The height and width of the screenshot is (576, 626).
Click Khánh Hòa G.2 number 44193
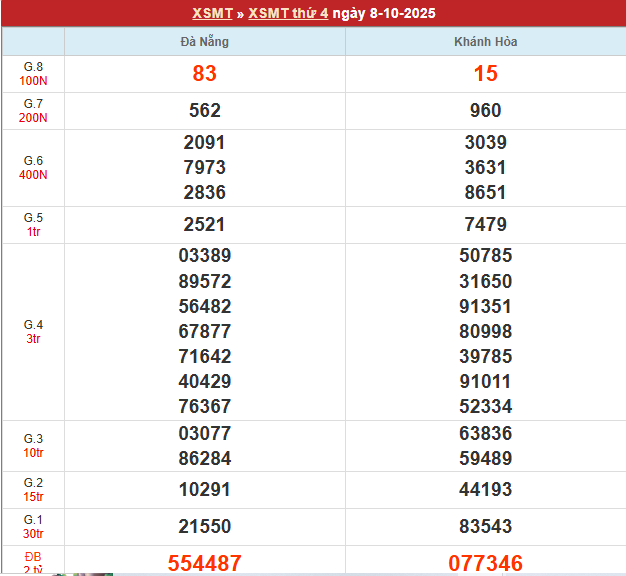pyautogui.click(x=485, y=490)
